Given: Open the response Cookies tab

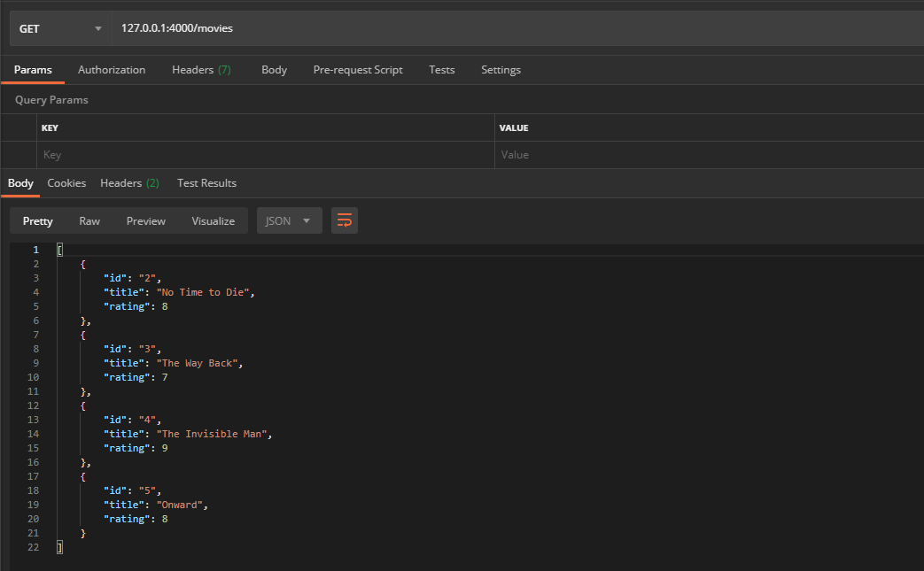Looking at the screenshot, I should (66, 183).
